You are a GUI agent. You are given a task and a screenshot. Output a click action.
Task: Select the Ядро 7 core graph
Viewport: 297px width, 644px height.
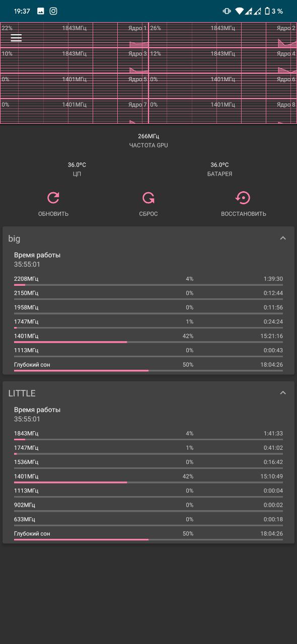pos(75,111)
